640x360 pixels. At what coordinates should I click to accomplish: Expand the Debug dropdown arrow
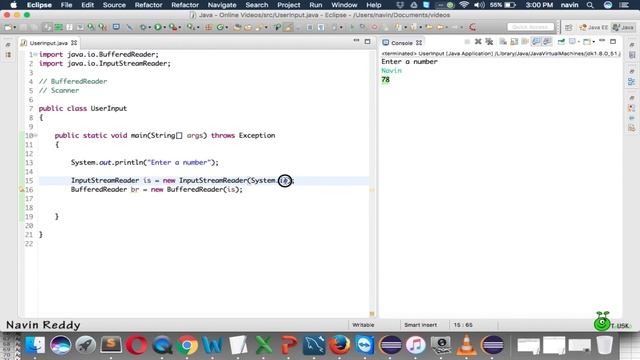pyautogui.click(x=149, y=28)
